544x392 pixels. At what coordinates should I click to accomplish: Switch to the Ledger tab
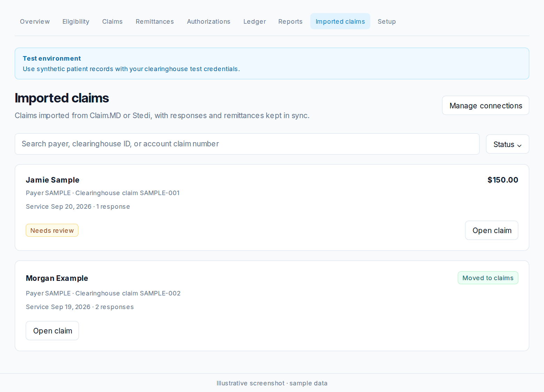[x=255, y=22]
